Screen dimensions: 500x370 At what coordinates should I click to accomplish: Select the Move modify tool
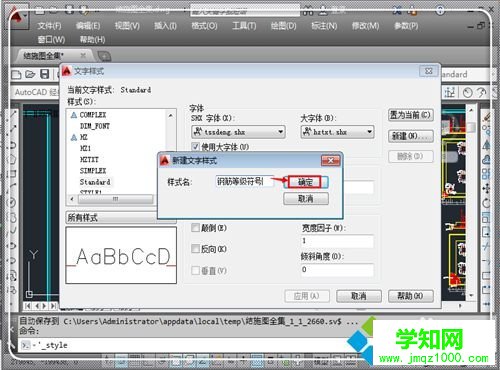pyautogui.click(x=486, y=189)
